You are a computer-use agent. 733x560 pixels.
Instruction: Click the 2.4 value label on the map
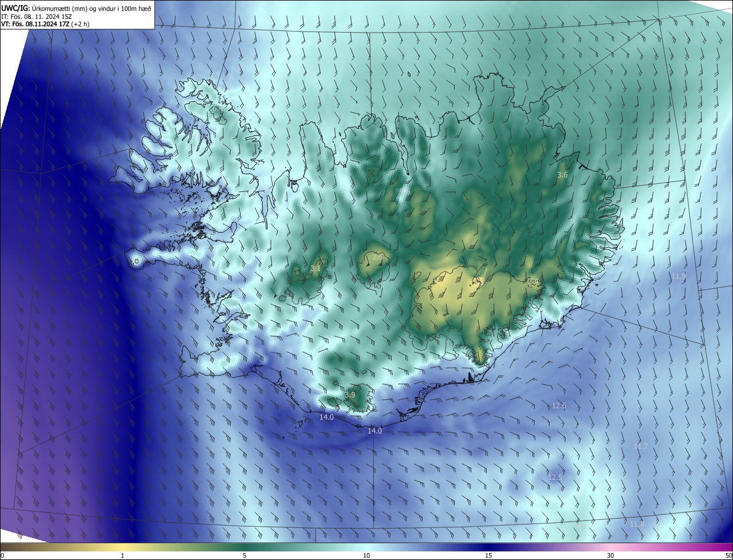(533, 282)
